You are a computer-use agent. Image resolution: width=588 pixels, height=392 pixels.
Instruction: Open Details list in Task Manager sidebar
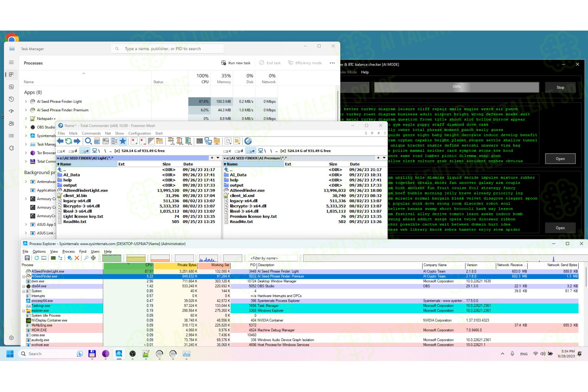(x=11, y=136)
